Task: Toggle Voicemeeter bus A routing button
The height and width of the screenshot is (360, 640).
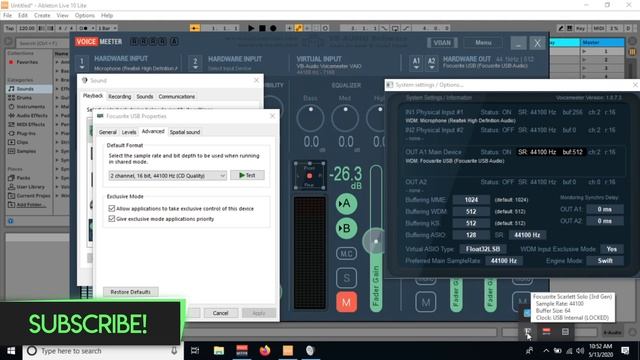Action: coord(346,204)
